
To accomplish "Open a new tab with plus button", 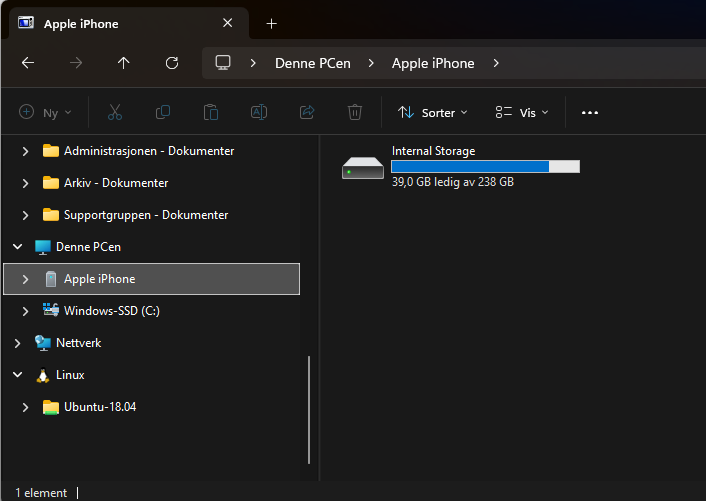I will pyautogui.click(x=272, y=23).
